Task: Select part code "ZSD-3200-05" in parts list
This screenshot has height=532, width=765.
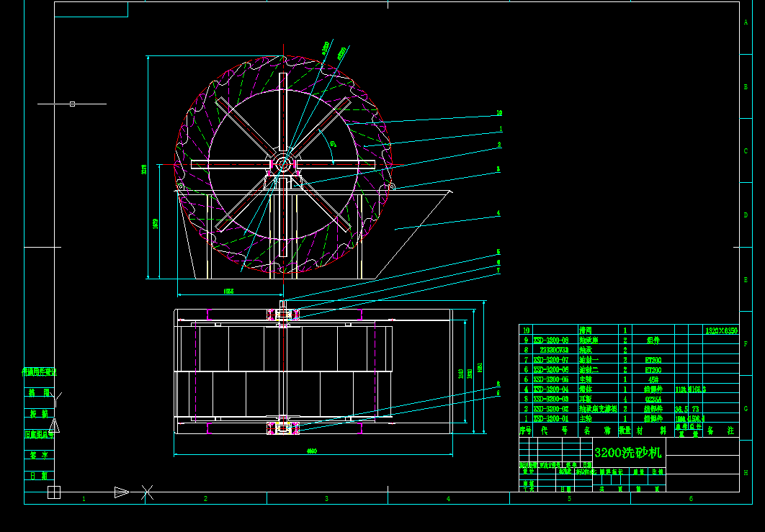Action: 551,380
